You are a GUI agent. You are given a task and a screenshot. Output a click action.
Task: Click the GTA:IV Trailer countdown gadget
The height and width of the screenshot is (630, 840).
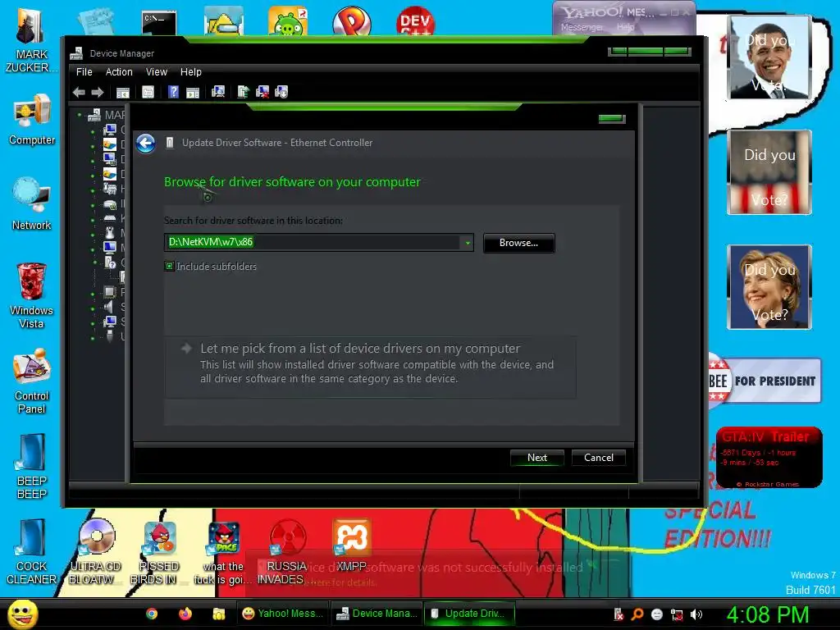[769, 457]
